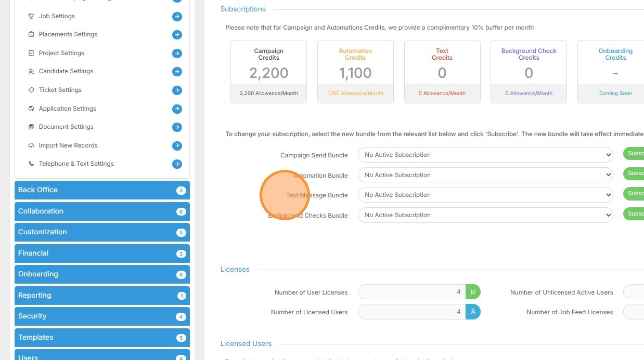Subscribe to the Text Message Bundle
This screenshot has height=360, width=644.
pos(634,194)
